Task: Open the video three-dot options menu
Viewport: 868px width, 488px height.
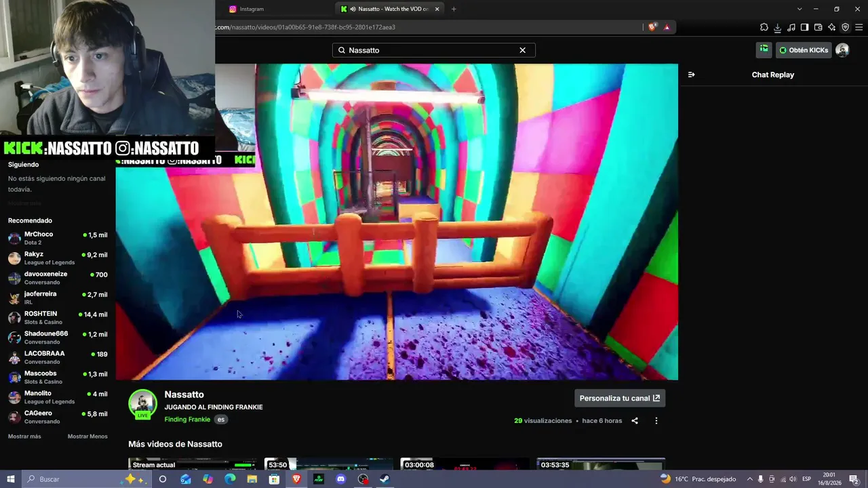Action: click(x=656, y=421)
